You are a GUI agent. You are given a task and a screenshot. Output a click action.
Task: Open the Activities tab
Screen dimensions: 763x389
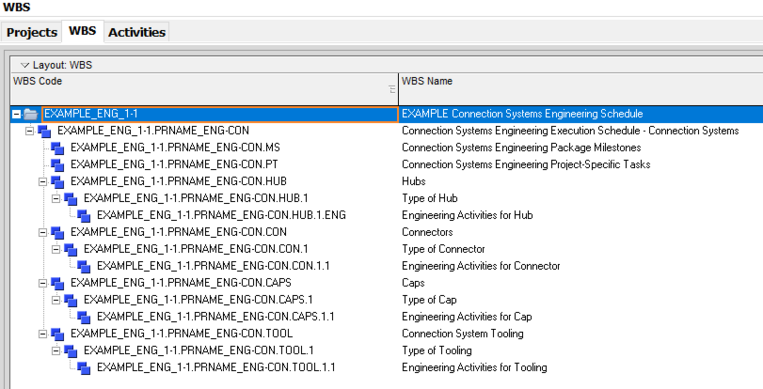click(x=137, y=32)
